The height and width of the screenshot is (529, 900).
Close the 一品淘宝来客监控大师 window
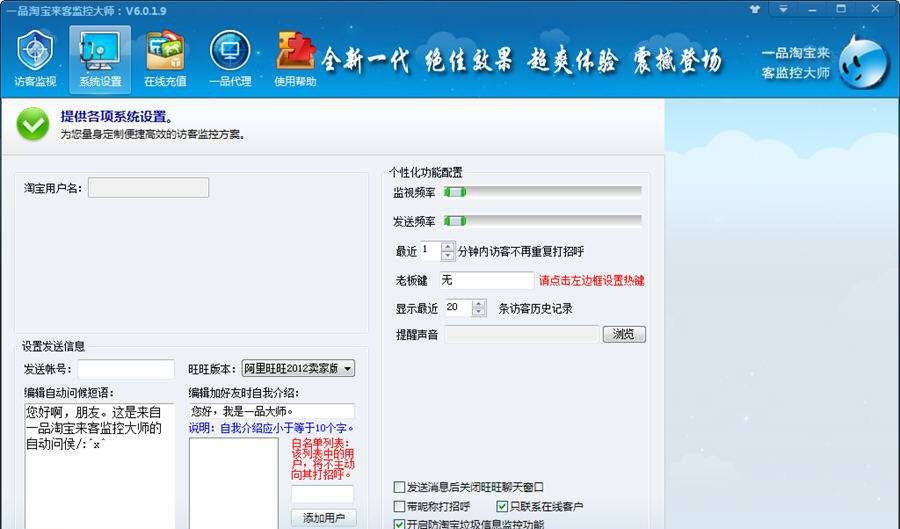pyautogui.click(x=875, y=9)
